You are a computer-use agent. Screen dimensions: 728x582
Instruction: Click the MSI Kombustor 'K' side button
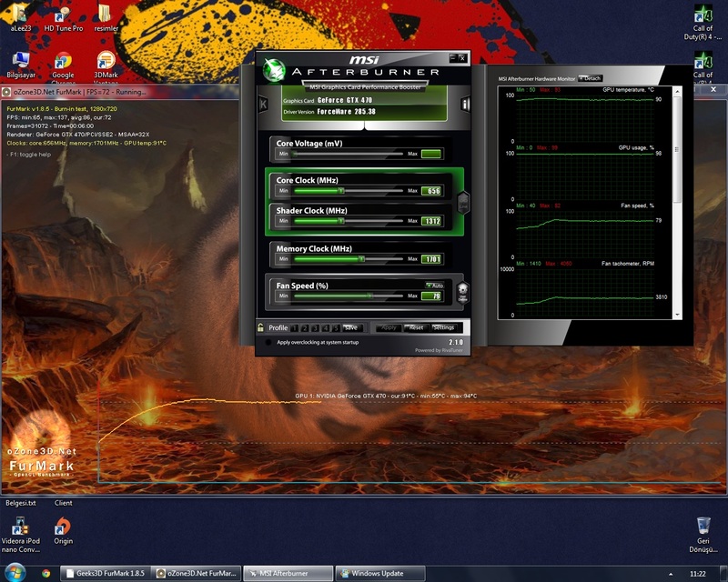pyautogui.click(x=263, y=104)
